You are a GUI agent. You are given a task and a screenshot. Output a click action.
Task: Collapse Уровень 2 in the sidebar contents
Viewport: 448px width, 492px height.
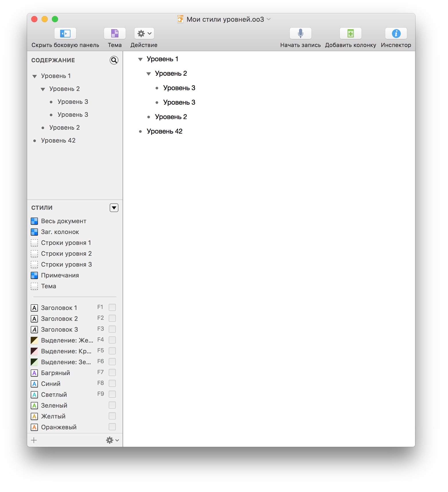click(x=43, y=89)
